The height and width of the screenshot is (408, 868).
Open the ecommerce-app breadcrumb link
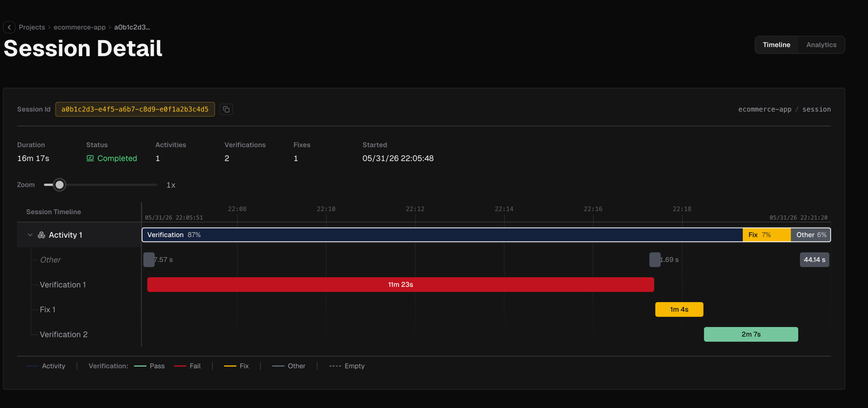pos(80,27)
